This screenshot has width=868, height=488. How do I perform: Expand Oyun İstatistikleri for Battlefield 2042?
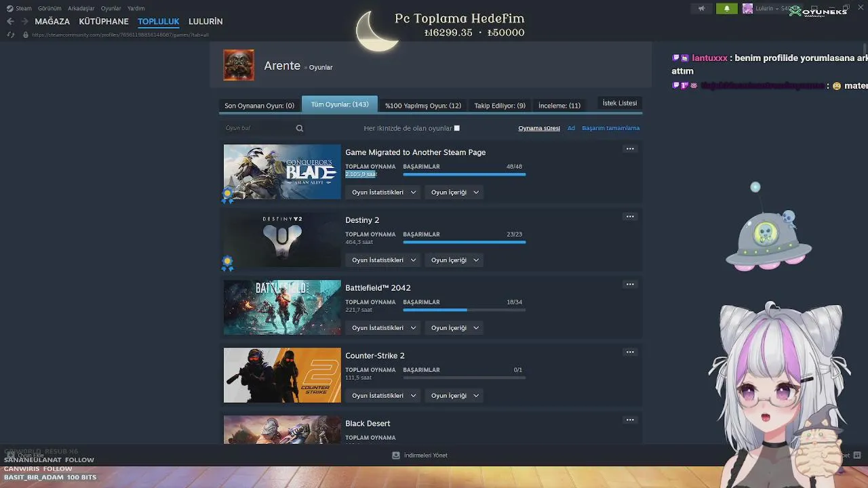tap(384, 328)
